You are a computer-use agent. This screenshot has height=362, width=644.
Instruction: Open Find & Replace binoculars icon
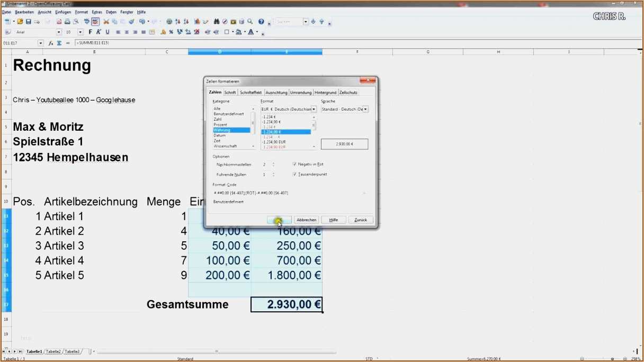point(217,22)
